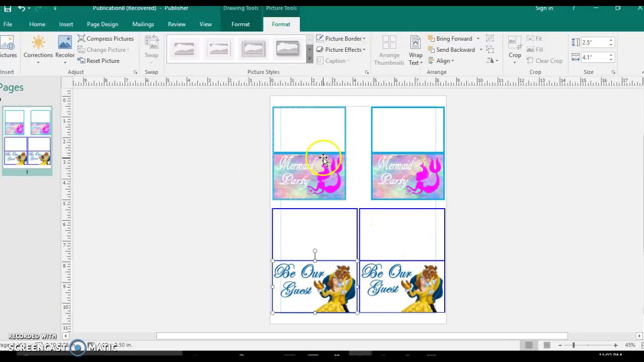644x362 pixels.
Task: Switch to the View tab
Action: click(206, 24)
